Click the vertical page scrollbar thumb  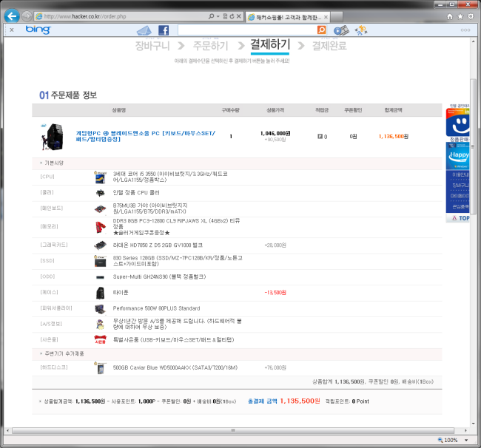point(473,146)
